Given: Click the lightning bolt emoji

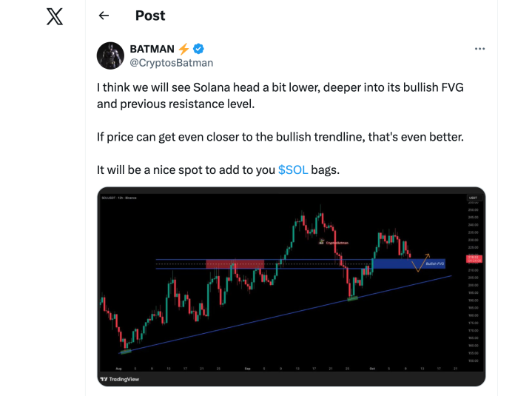Looking at the screenshot, I should point(183,49).
